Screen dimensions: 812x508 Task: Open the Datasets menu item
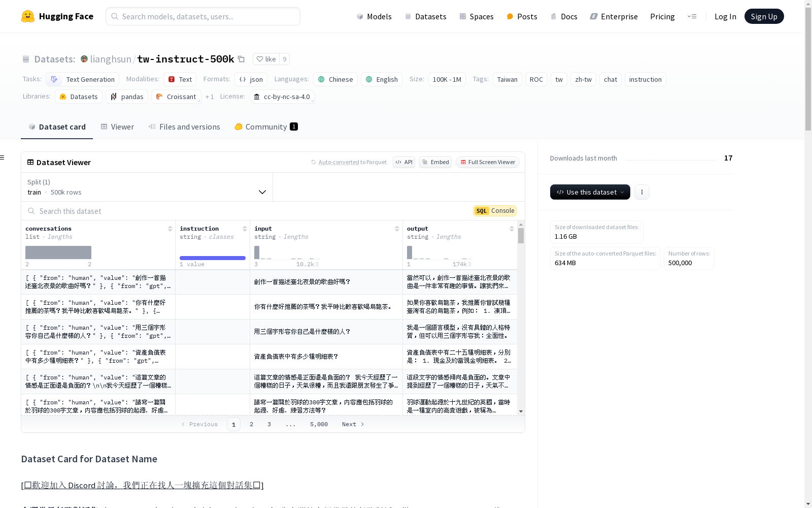(425, 16)
